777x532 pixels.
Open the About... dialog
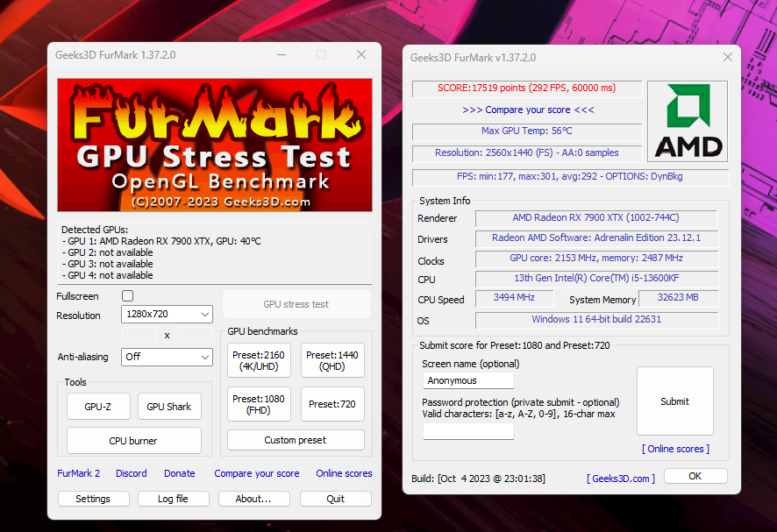coord(253,499)
